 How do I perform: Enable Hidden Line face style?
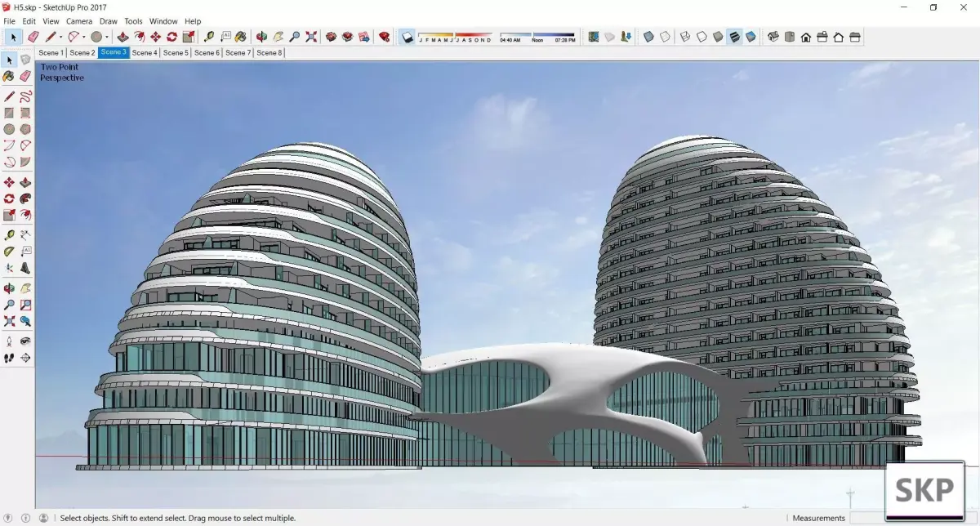click(x=702, y=37)
